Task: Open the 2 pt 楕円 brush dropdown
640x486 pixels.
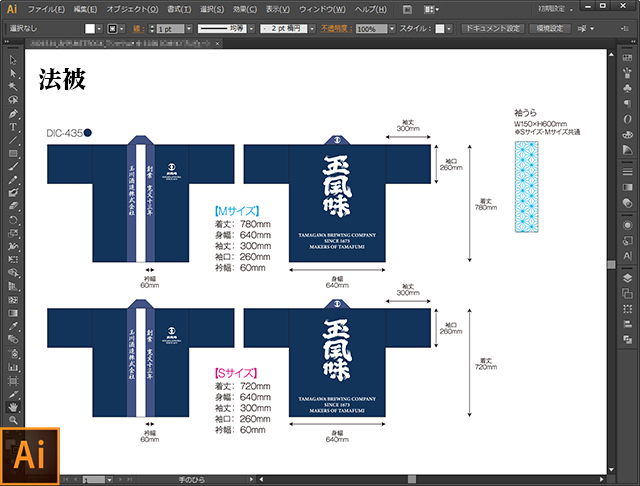Action: pyautogui.click(x=312, y=29)
